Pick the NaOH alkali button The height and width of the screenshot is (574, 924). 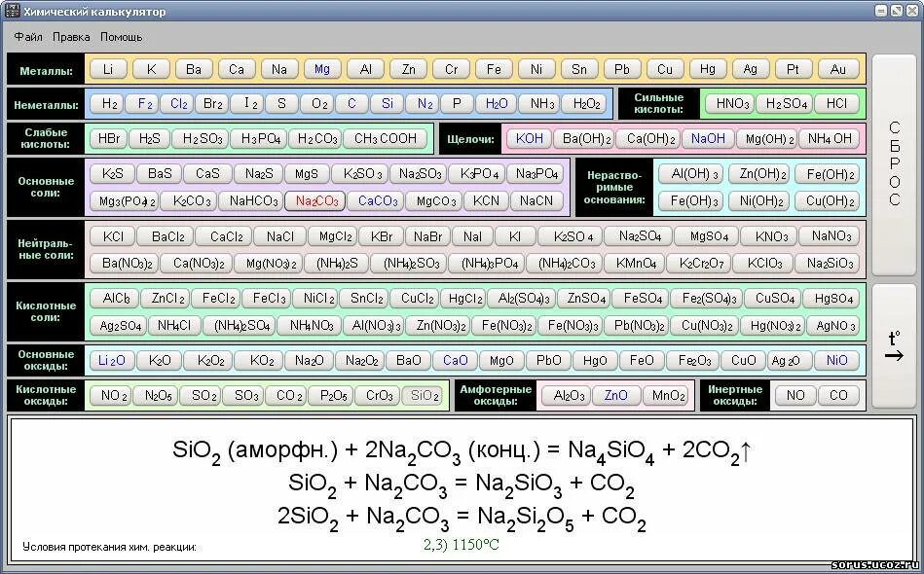point(708,139)
